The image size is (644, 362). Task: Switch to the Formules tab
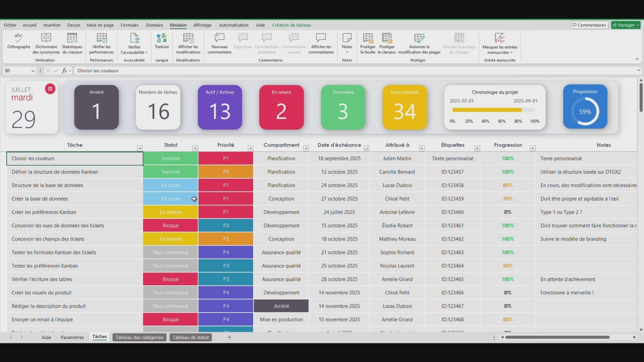(x=130, y=25)
